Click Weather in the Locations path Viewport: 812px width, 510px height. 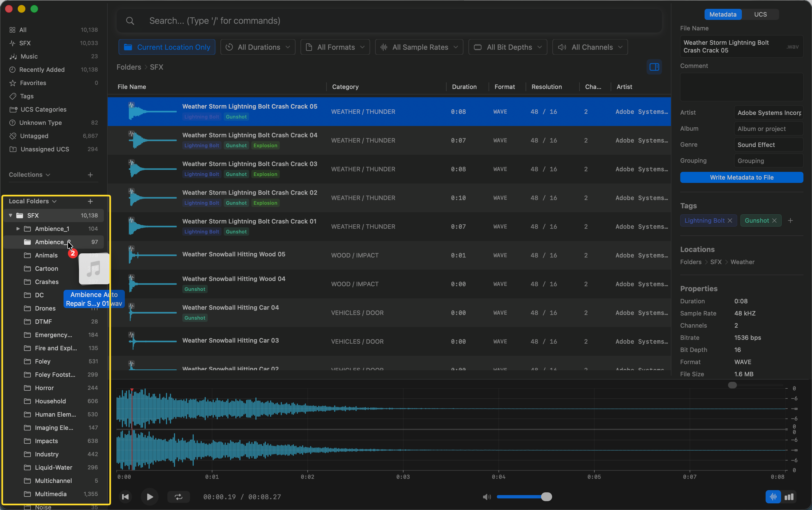tap(742, 262)
